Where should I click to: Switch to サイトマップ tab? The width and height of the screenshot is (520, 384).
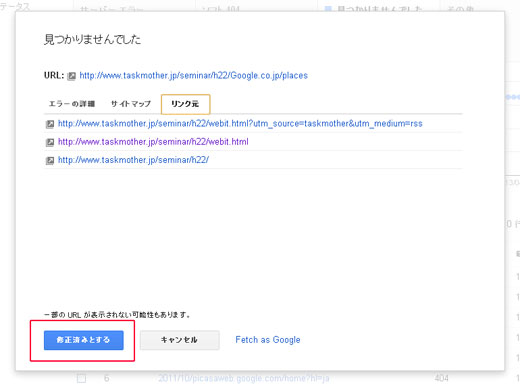131,104
